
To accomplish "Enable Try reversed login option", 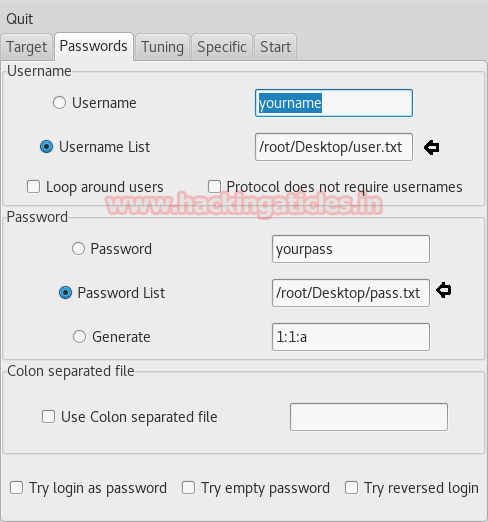I will point(351,488).
